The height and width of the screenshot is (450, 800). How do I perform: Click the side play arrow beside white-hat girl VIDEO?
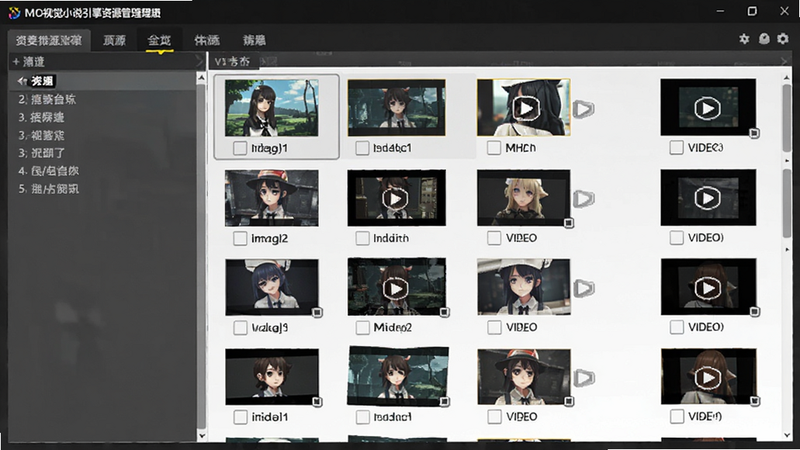click(x=584, y=288)
